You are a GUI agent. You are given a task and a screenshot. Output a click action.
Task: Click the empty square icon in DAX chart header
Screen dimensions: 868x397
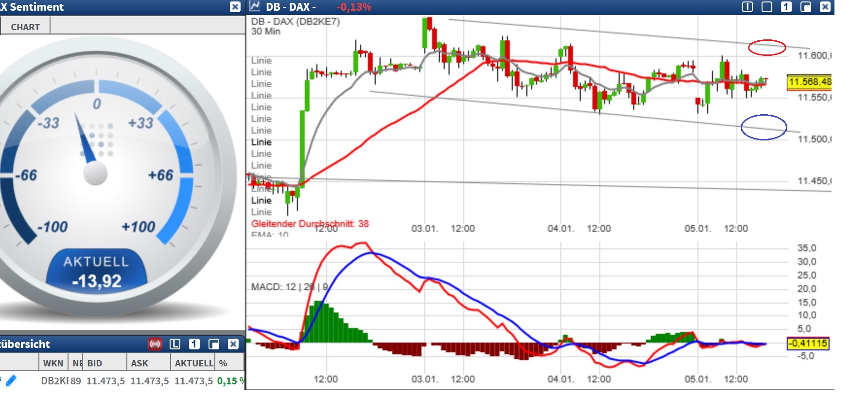pos(767,7)
